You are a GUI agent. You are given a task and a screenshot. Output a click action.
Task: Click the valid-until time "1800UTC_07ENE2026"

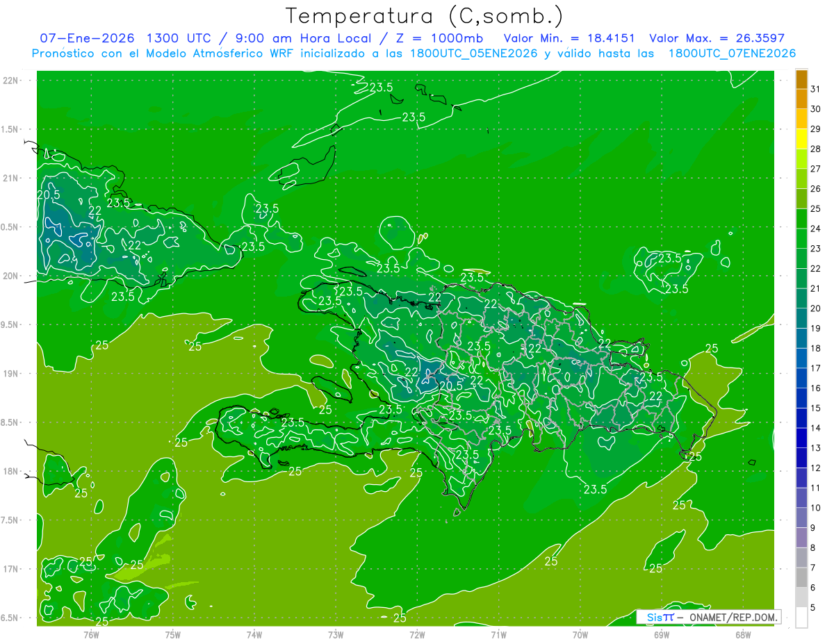point(732,53)
